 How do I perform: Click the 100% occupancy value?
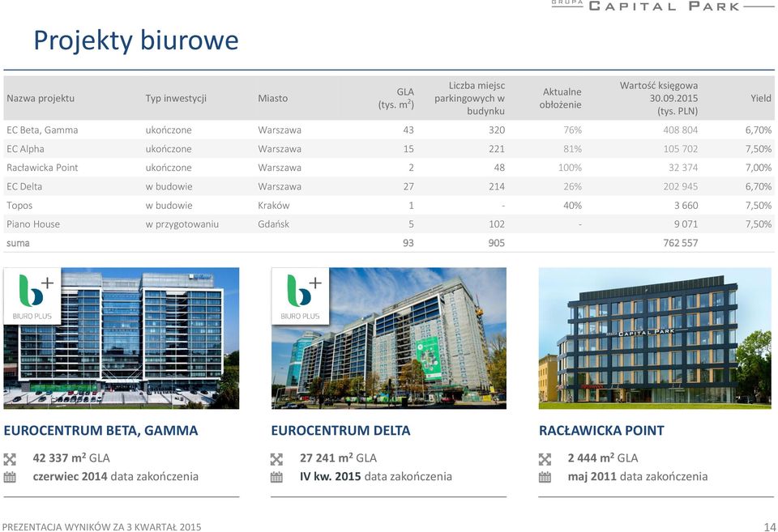pos(570,168)
